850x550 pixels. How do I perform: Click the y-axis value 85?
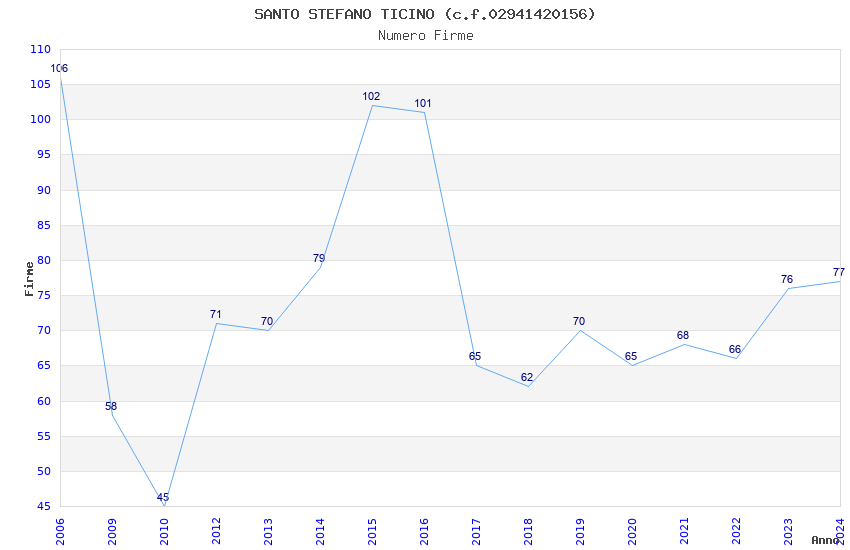coord(44,225)
